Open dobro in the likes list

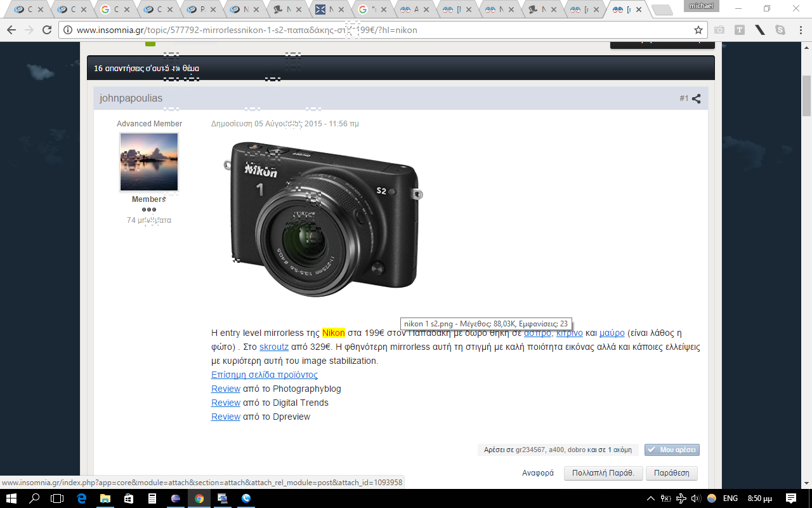point(577,450)
